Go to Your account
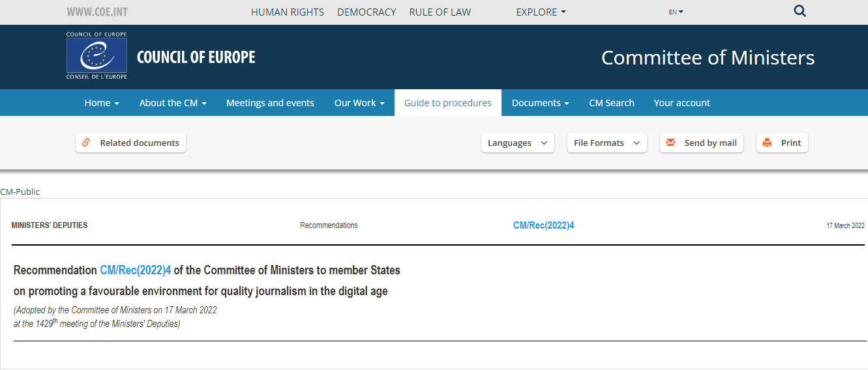This screenshot has width=868, height=370. point(682,103)
